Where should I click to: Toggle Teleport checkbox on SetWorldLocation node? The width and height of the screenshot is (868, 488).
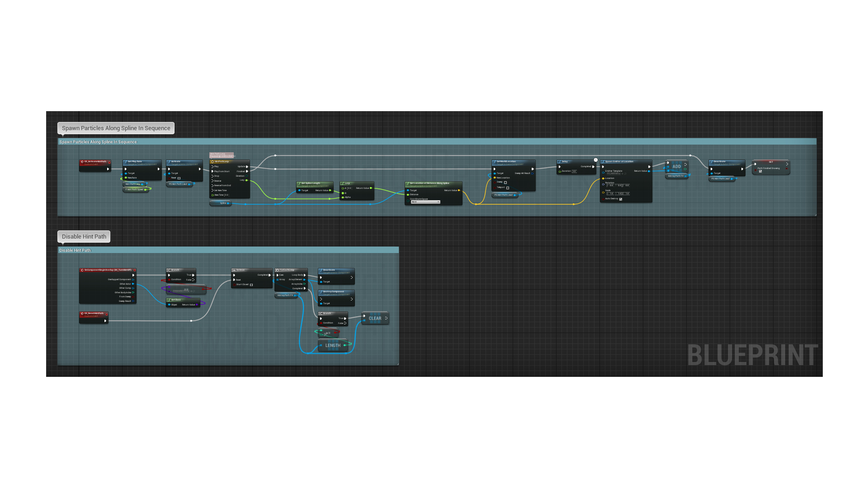click(x=508, y=188)
